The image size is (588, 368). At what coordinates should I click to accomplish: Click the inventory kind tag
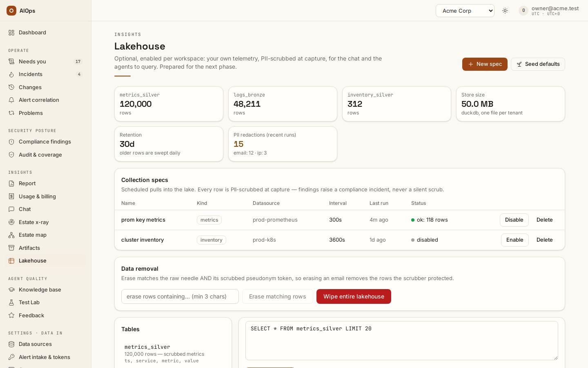(x=212, y=240)
